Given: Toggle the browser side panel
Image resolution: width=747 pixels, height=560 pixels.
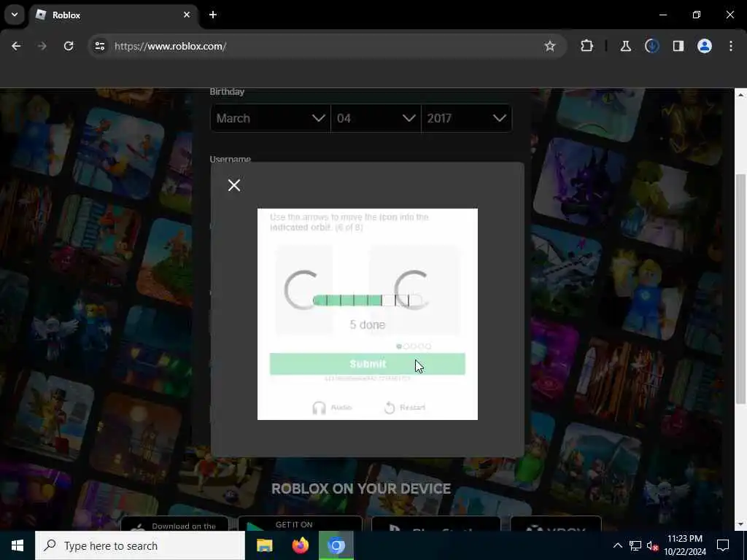Looking at the screenshot, I should click(x=678, y=46).
